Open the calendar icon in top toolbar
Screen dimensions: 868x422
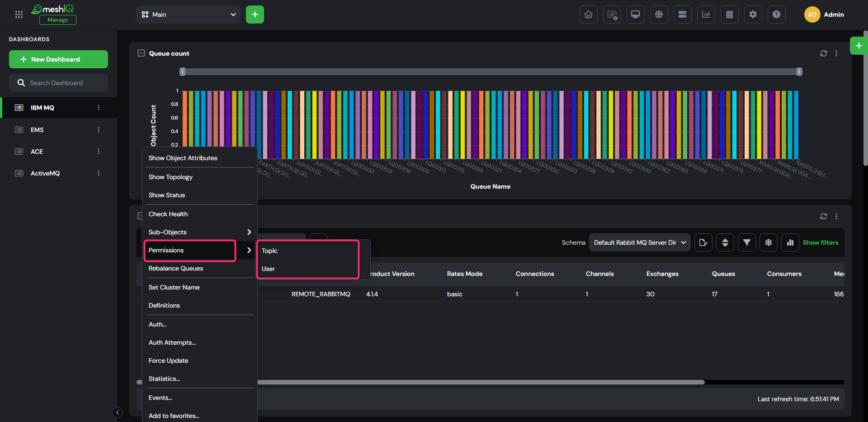pyautogui.click(x=730, y=14)
